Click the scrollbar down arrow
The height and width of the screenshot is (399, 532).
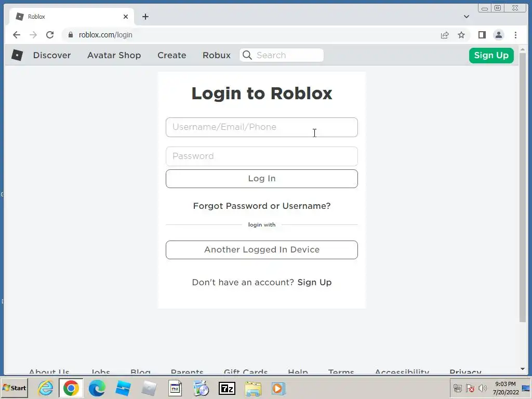click(523, 369)
